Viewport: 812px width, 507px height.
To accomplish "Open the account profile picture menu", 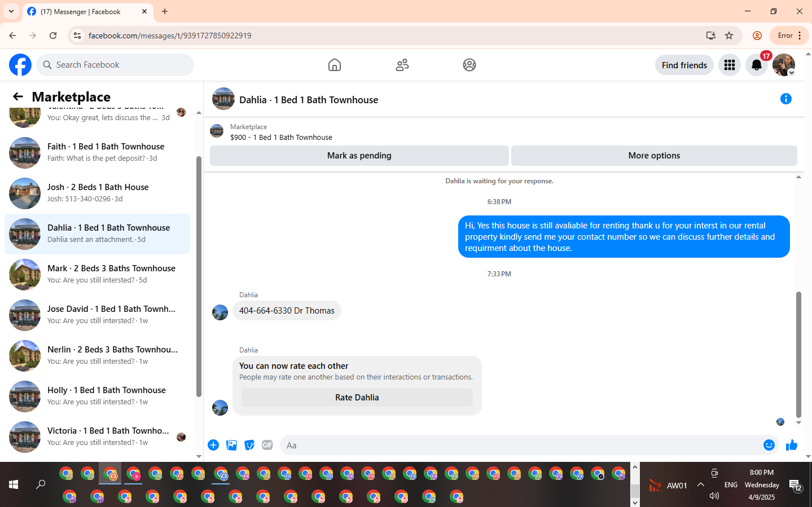I will tap(784, 65).
